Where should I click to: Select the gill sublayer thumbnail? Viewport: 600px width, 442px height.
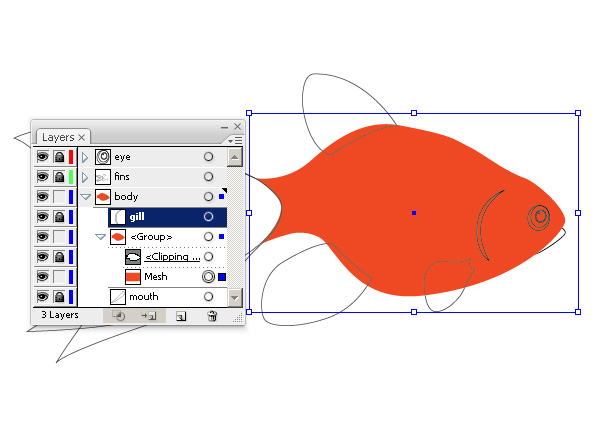118,217
